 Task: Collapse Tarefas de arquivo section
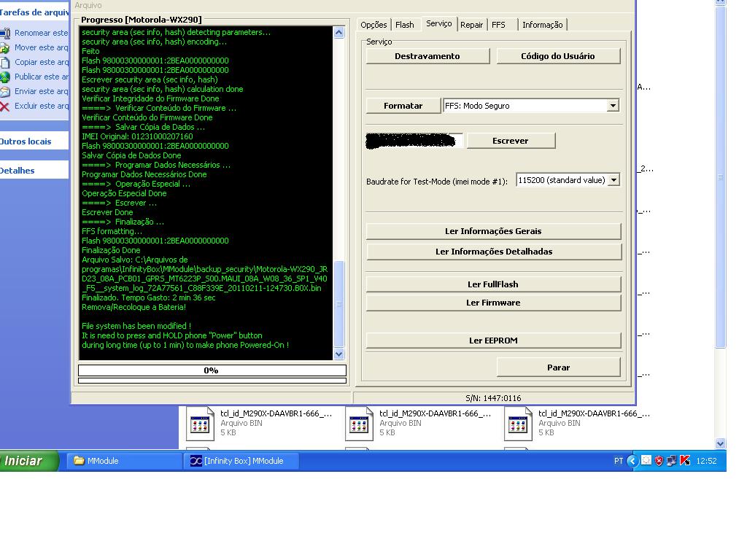click(34, 12)
